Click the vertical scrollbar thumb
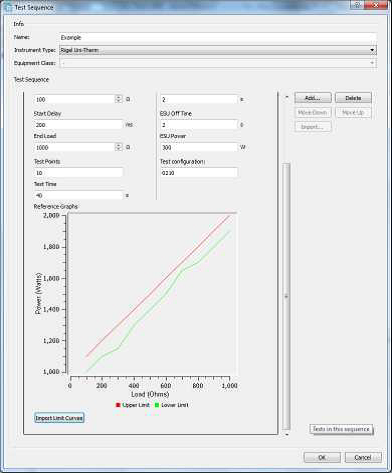The height and width of the screenshot is (473, 392). [286, 296]
